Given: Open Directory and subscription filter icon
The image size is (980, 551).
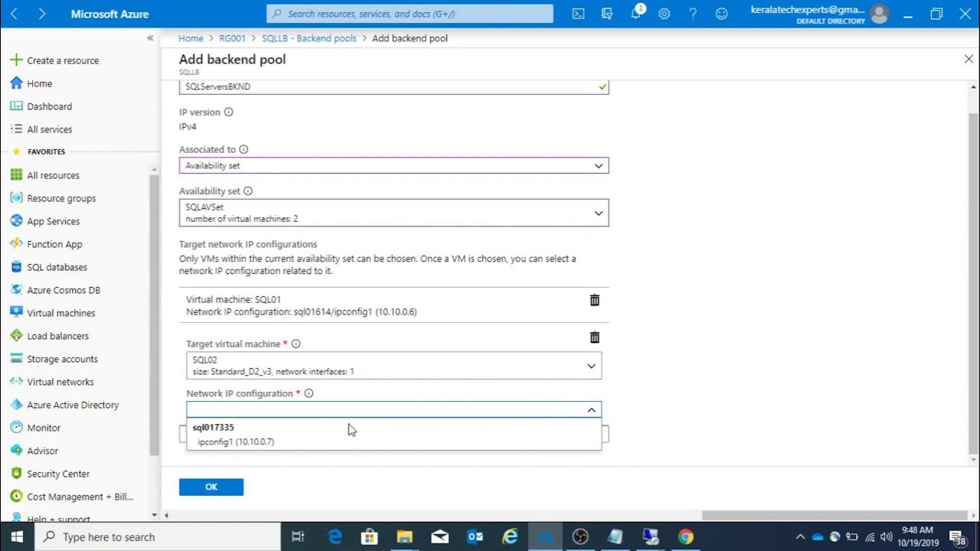Looking at the screenshot, I should [x=607, y=14].
